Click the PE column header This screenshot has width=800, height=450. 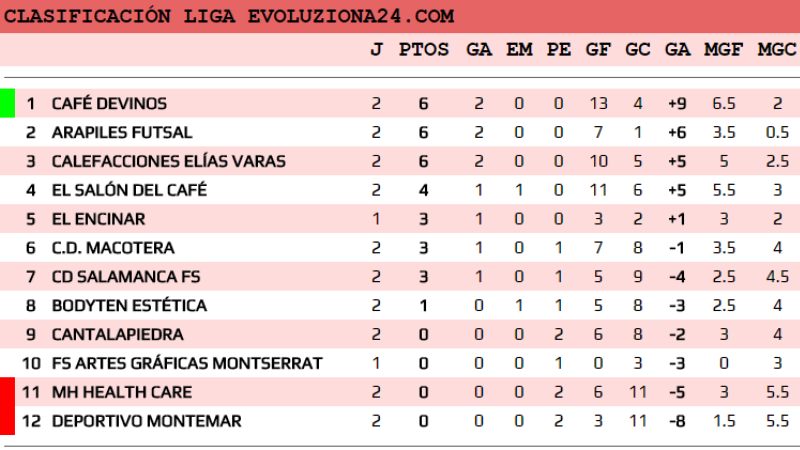tap(558, 49)
